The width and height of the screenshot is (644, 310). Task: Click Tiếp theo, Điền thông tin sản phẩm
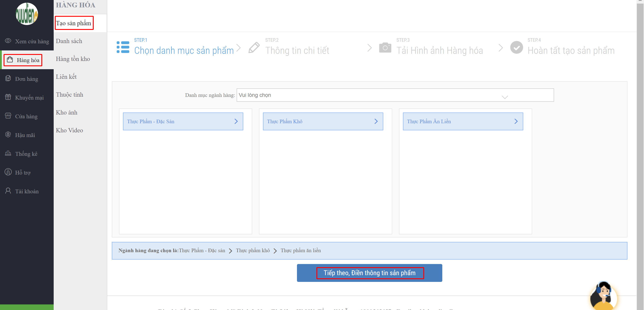(369, 273)
